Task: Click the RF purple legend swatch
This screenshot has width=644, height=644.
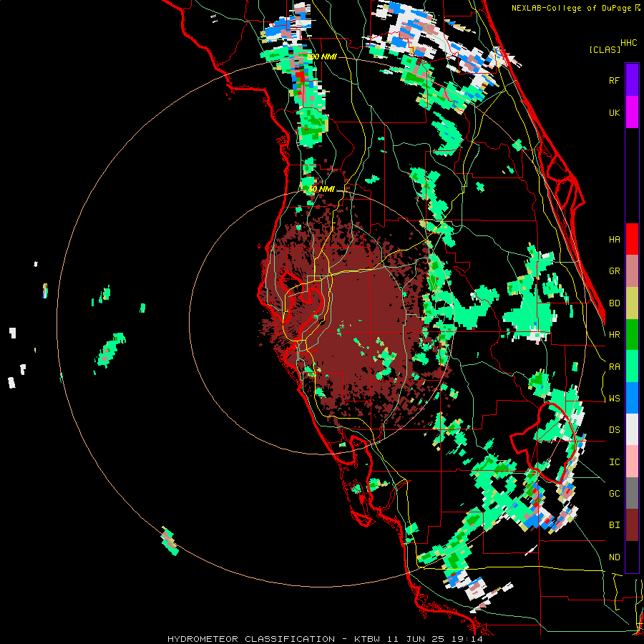Action: (x=632, y=80)
